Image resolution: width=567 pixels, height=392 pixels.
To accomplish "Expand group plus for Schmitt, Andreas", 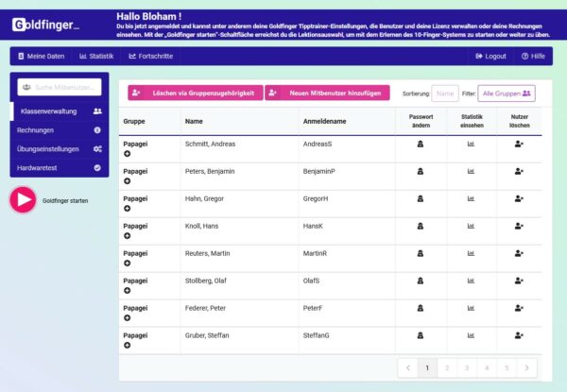I will point(128,153).
